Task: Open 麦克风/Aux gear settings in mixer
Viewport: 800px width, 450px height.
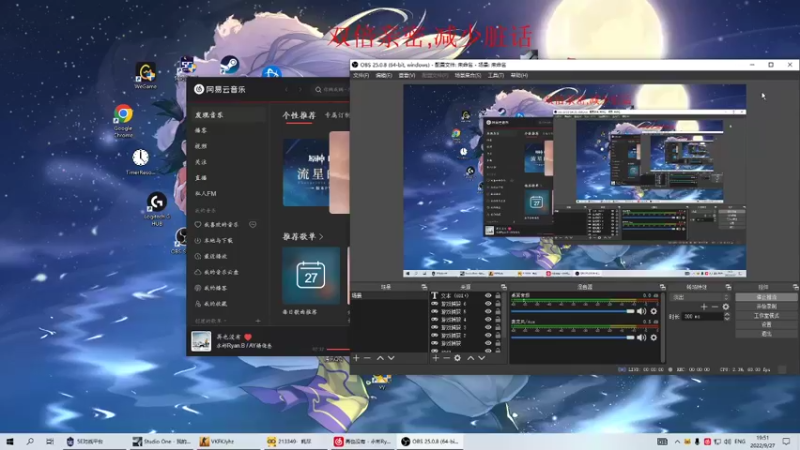Action: click(654, 337)
